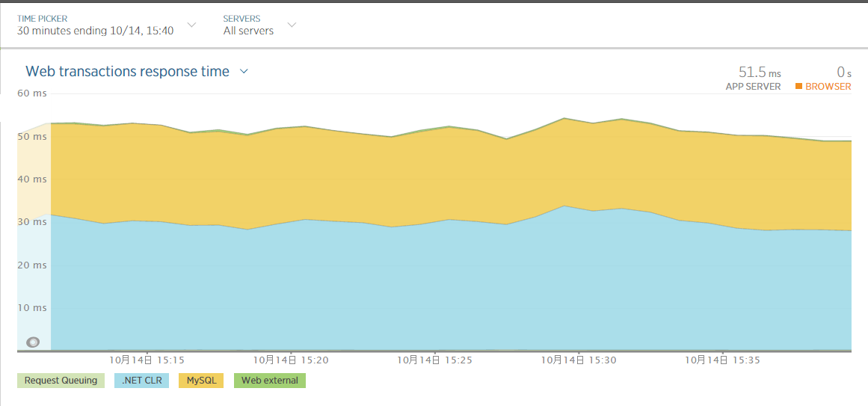
Task: Click the 0 s browser value
Action: 843,72
